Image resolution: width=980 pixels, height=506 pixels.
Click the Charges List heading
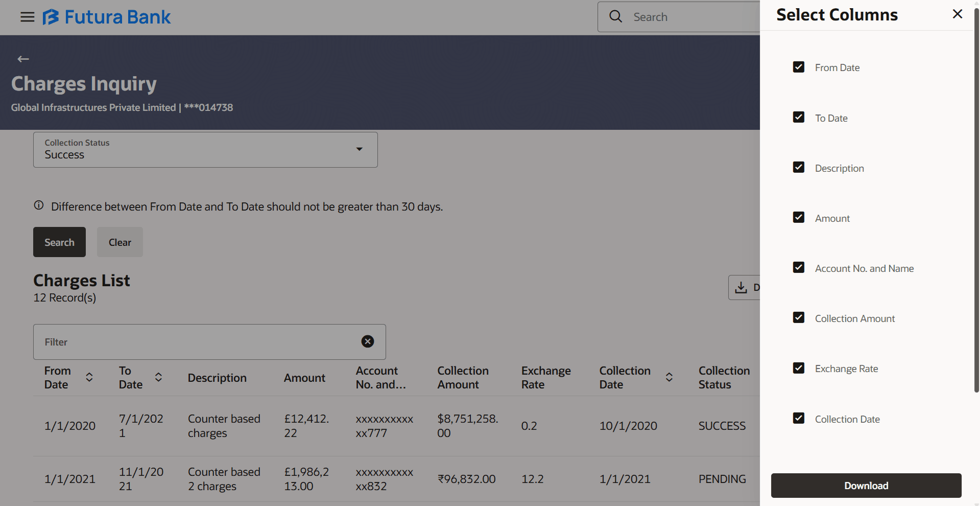(82, 280)
